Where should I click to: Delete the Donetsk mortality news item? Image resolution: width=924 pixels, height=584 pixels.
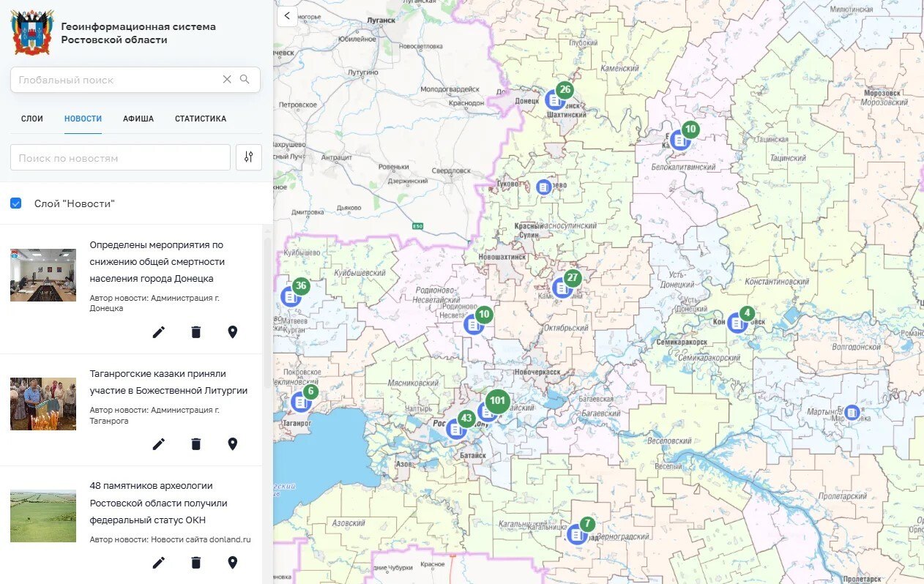point(195,332)
